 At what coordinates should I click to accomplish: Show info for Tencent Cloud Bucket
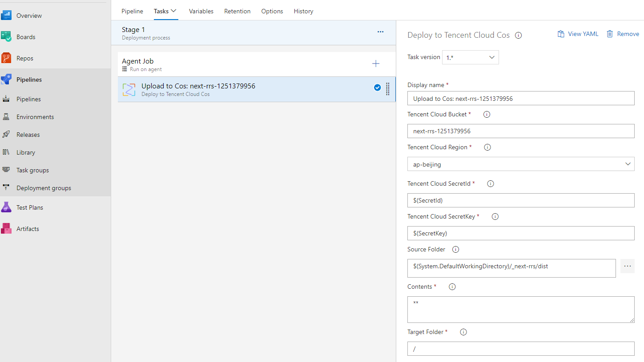tap(487, 114)
